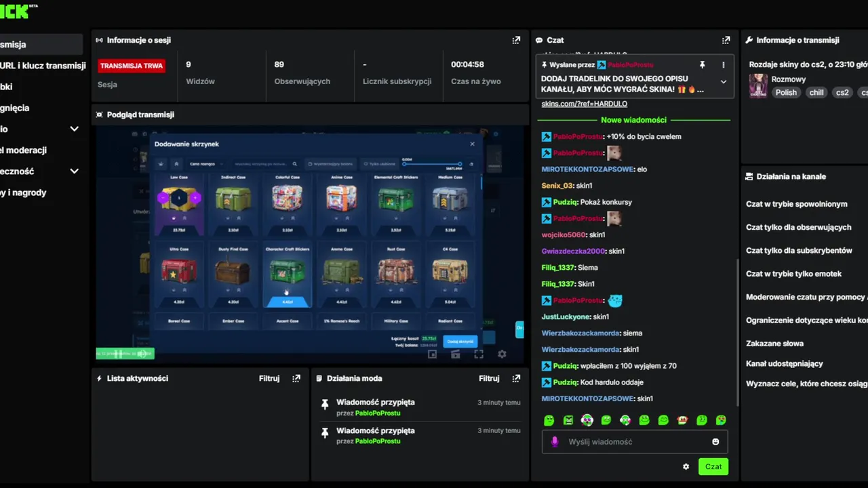Open Filtruj in Działania moda panel
Screen dimensions: 868x488
pos(489,378)
